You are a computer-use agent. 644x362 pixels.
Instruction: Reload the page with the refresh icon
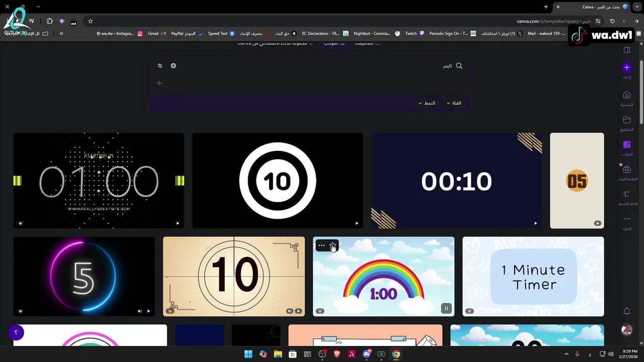612,21
